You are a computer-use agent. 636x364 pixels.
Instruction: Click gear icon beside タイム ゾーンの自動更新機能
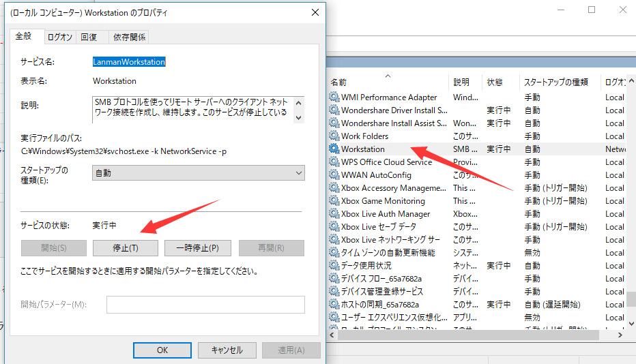(x=334, y=252)
